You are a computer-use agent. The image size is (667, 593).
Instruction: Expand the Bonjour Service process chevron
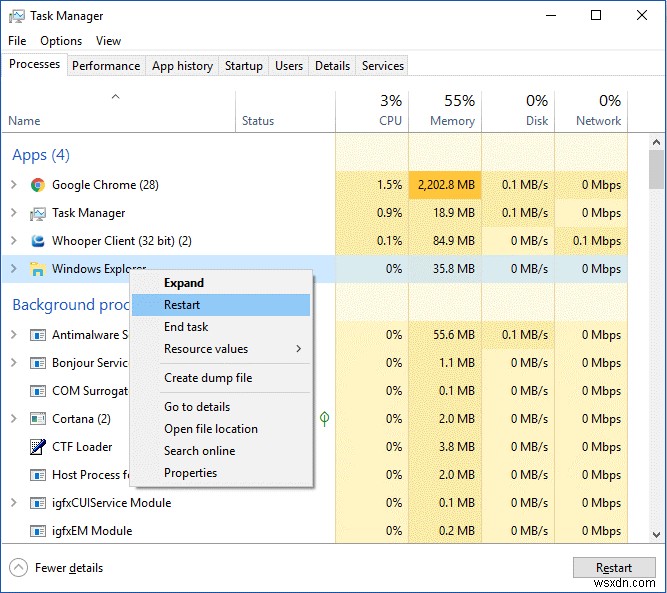14,363
